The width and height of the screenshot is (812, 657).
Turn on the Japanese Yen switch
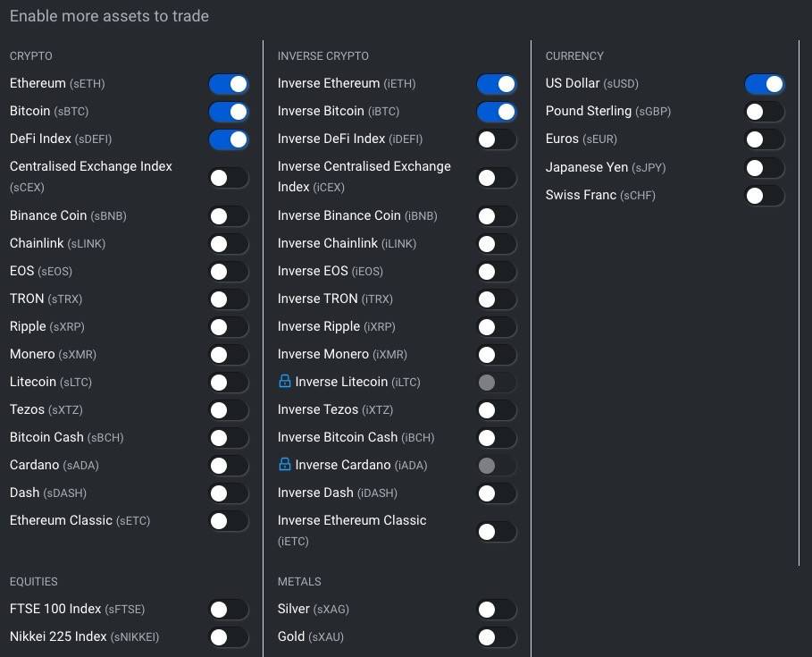(x=765, y=168)
